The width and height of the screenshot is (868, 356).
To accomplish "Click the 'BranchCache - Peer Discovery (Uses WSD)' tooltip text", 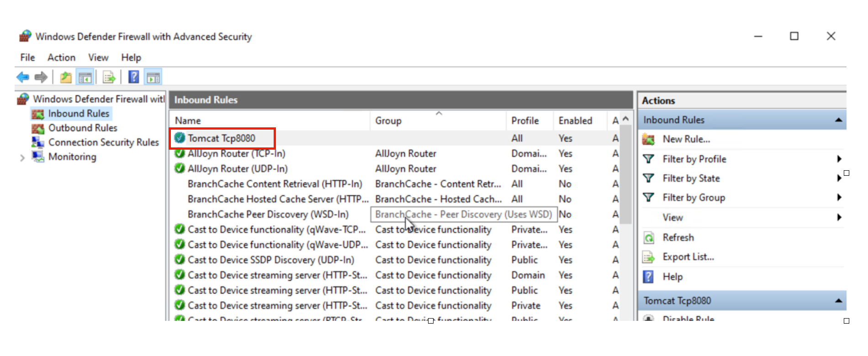I will click(x=463, y=214).
